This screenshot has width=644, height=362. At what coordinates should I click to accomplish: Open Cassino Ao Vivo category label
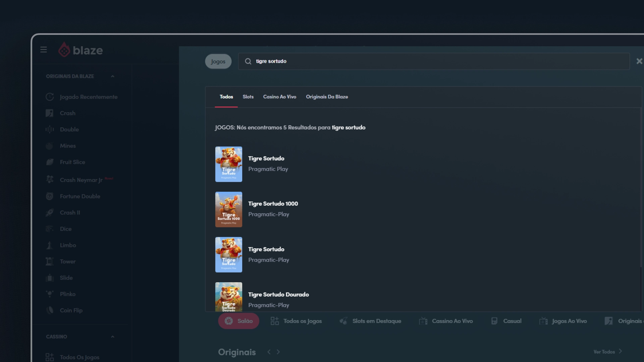(452, 321)
